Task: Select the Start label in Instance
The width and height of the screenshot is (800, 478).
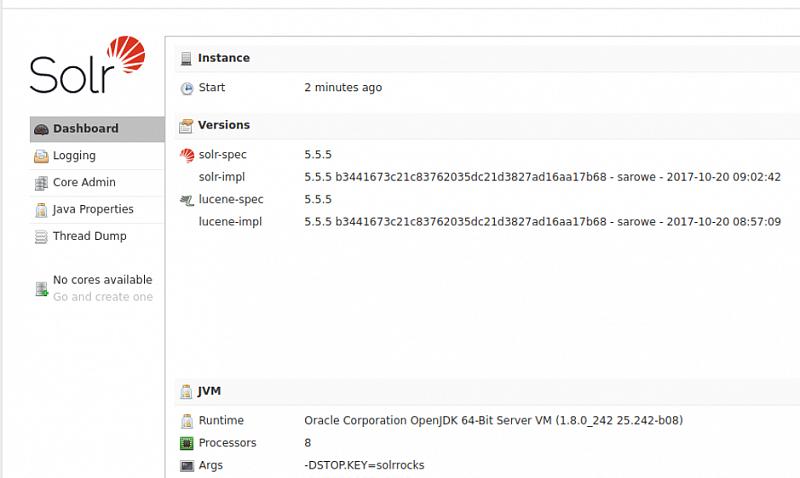Action: coord(212,87)
